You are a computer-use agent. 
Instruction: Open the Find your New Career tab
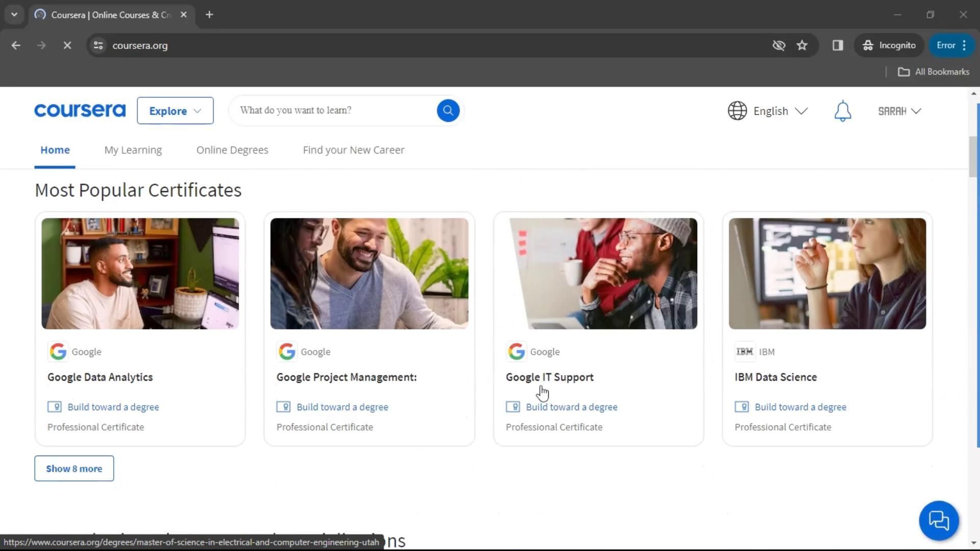[353, 150]
